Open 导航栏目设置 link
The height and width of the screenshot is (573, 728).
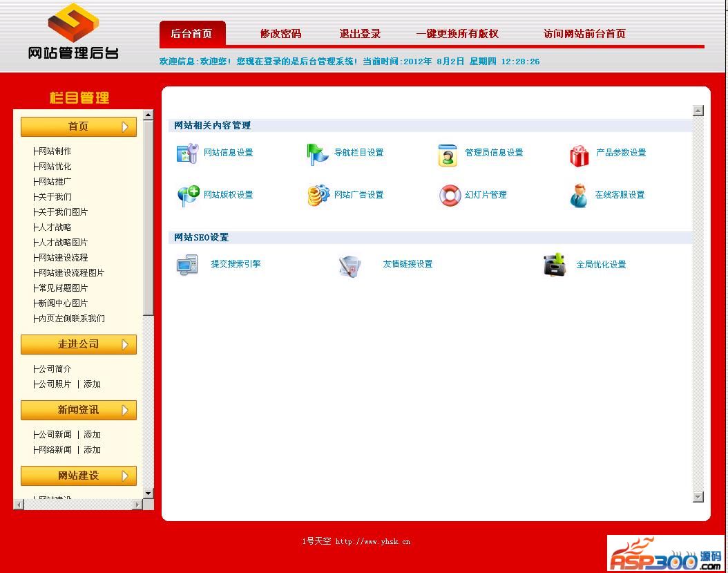pos(359,153)
